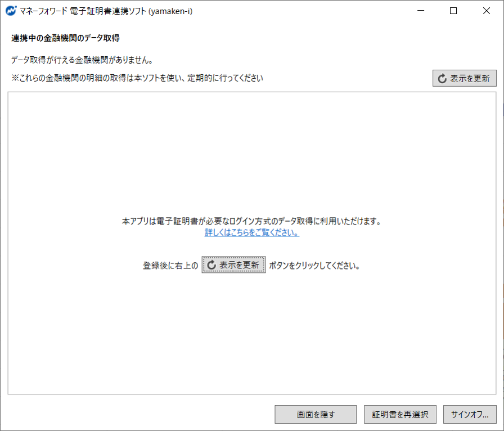Click the Money Forward logo in the title bar
Image resolution: width=504 pixels, height=431 pixels.
pos(11,11)
